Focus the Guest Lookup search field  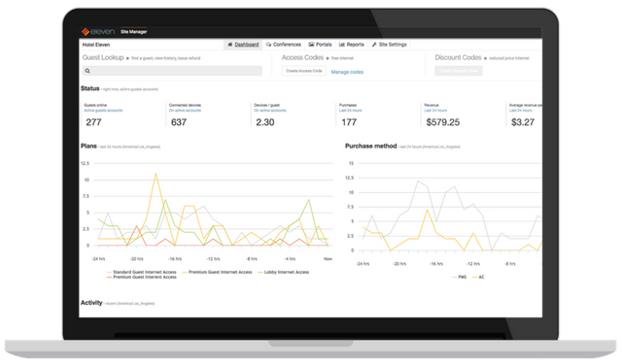coord(172,71)
